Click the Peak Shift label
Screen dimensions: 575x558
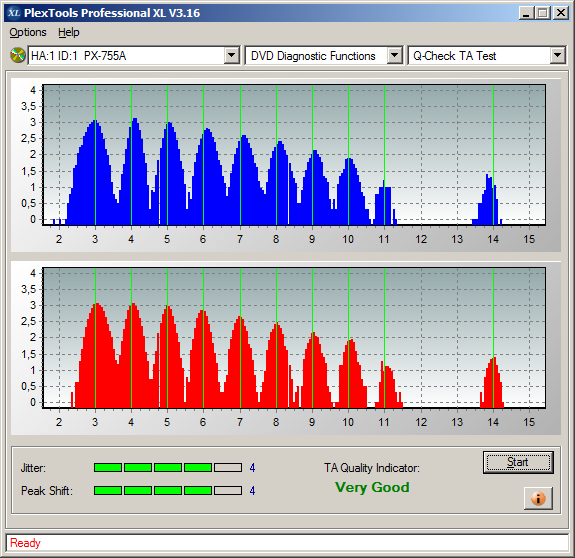[47, 491]
